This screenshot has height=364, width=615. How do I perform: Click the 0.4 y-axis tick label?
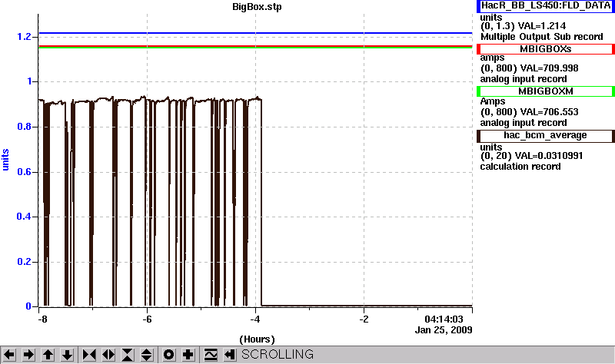(x=25, y=217)
